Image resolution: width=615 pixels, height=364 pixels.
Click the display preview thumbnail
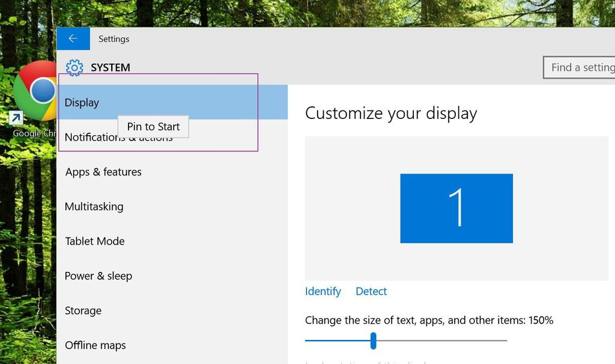pos(456,208)
